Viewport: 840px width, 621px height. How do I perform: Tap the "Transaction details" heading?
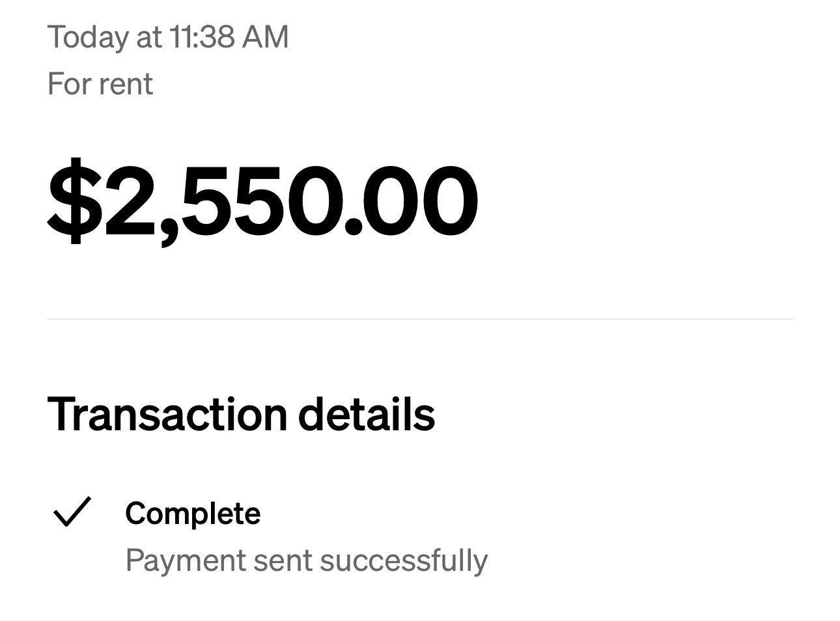pyautogui.click(x=241, y=414)
